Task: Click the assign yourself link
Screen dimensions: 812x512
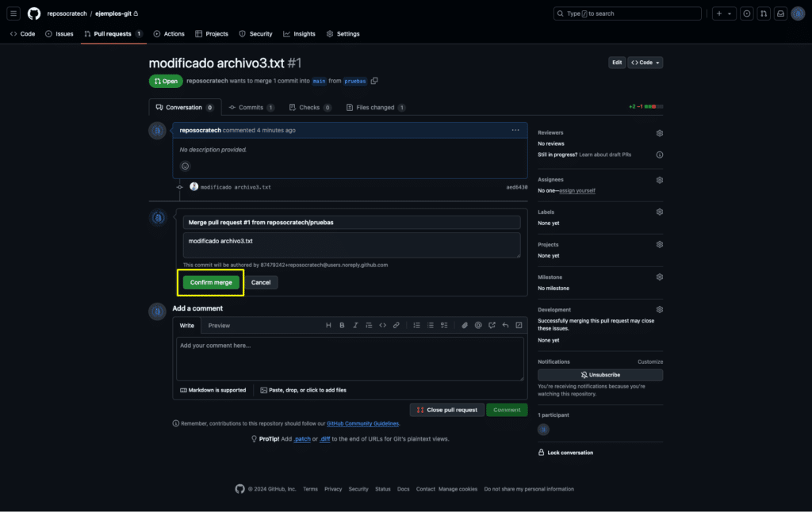Action: pyautogui.click(x=577, y=190)
